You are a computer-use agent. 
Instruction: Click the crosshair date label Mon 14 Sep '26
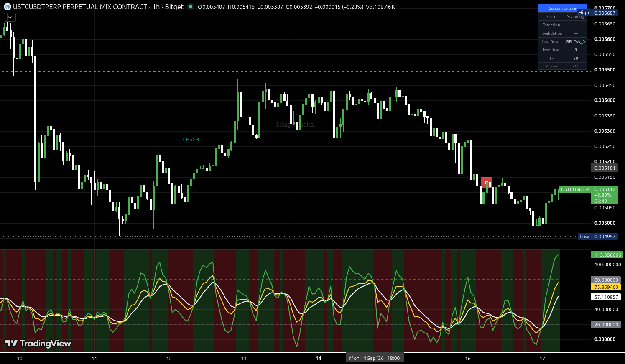point(375,358)
